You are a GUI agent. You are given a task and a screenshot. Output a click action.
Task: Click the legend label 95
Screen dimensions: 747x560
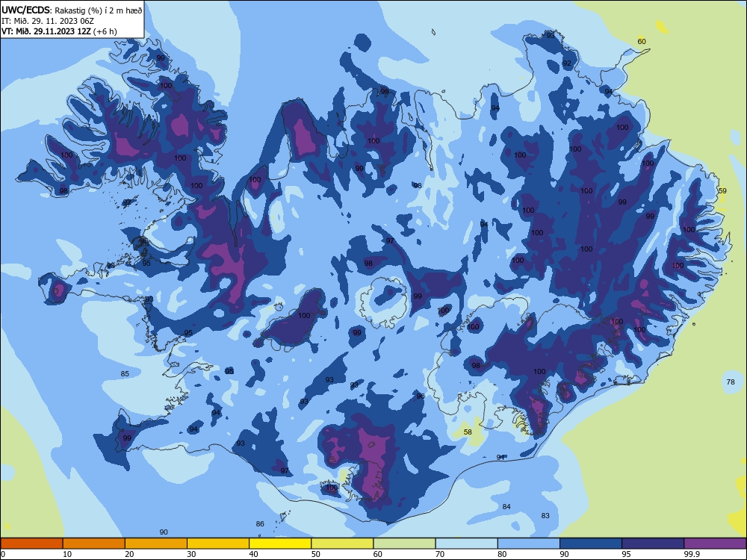point(626,554)
